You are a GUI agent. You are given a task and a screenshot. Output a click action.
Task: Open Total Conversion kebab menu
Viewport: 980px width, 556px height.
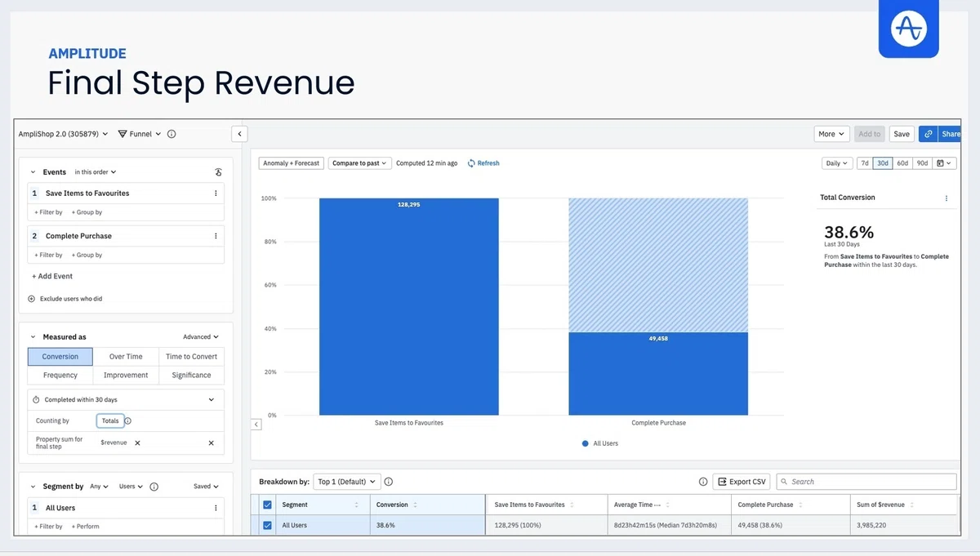tap(947, 198)
